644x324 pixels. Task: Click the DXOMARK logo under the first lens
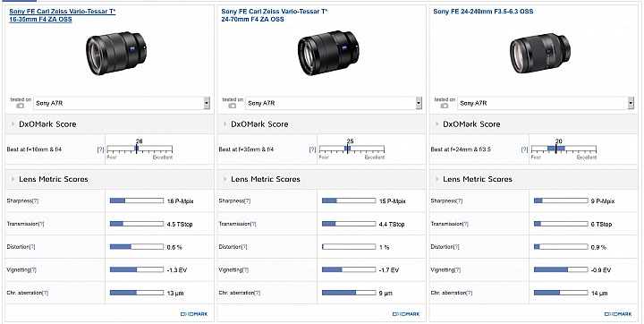(x=194, y=314)
